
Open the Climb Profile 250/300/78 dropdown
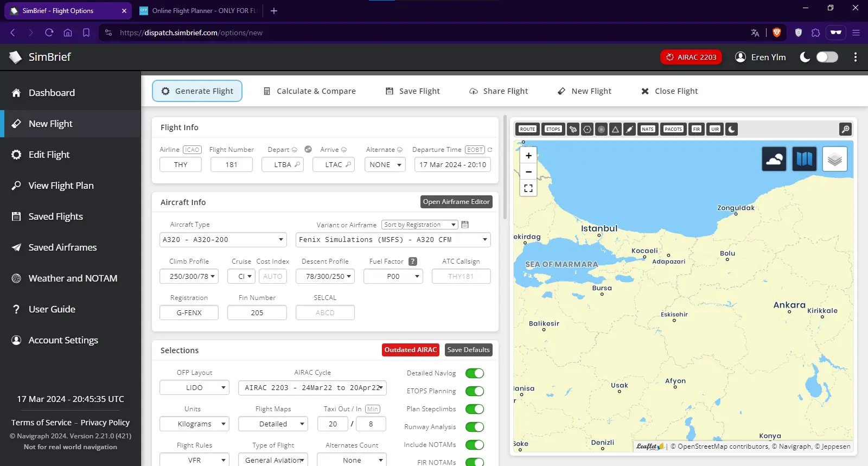click(x=189, y=276)
